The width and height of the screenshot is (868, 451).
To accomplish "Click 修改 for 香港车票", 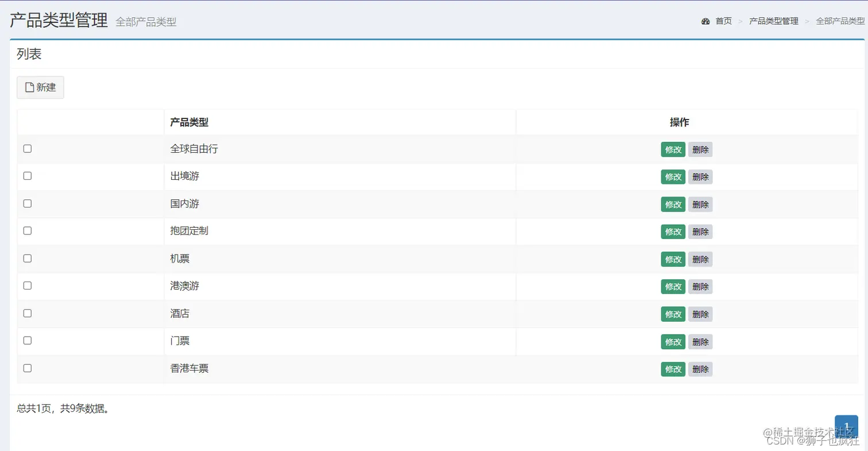I will pyautogui.click(x=673, y=369).
